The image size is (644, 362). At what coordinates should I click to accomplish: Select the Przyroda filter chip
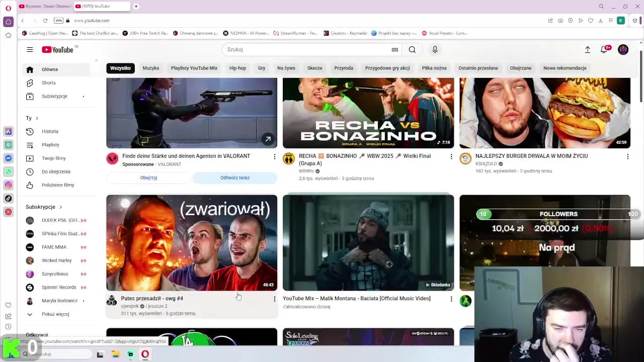(x=344, y=68)
